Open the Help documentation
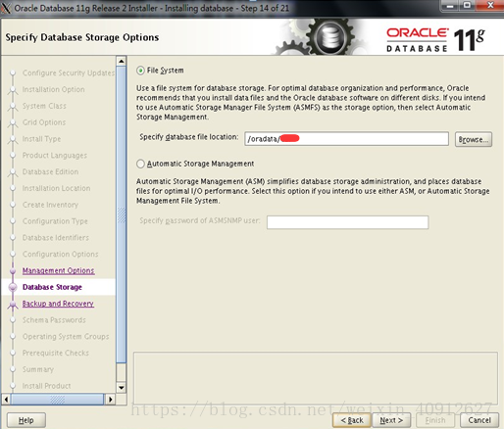 coord(26,420)
